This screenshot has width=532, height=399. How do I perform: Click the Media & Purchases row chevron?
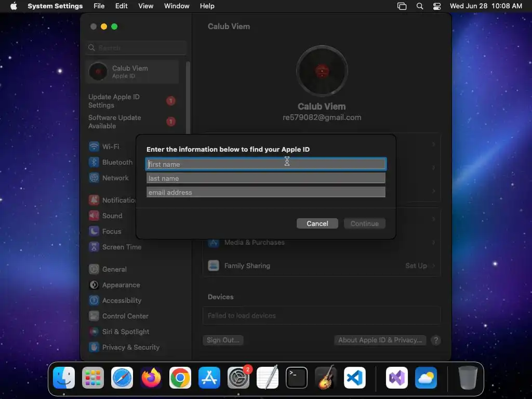point(434,242)
